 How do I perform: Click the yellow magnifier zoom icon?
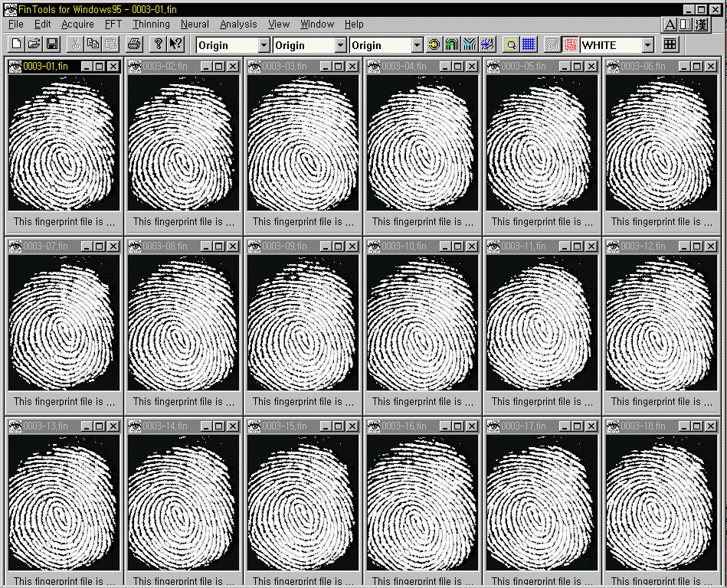(510, 44)
